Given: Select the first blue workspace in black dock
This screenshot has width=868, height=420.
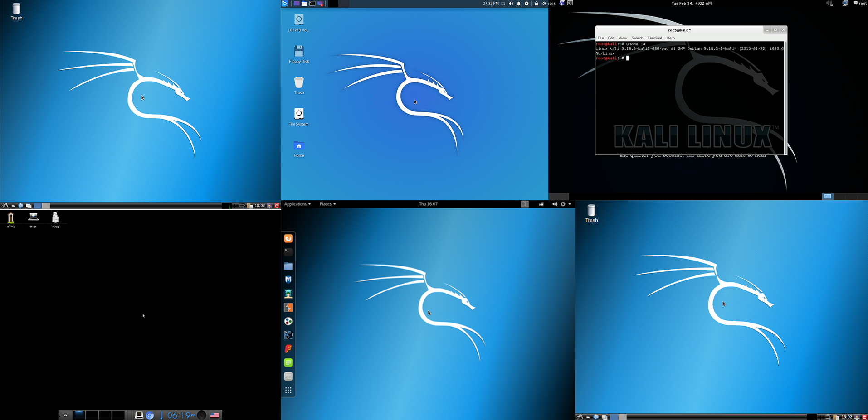Looking at the screenshot, I should (x=79, y=415).
